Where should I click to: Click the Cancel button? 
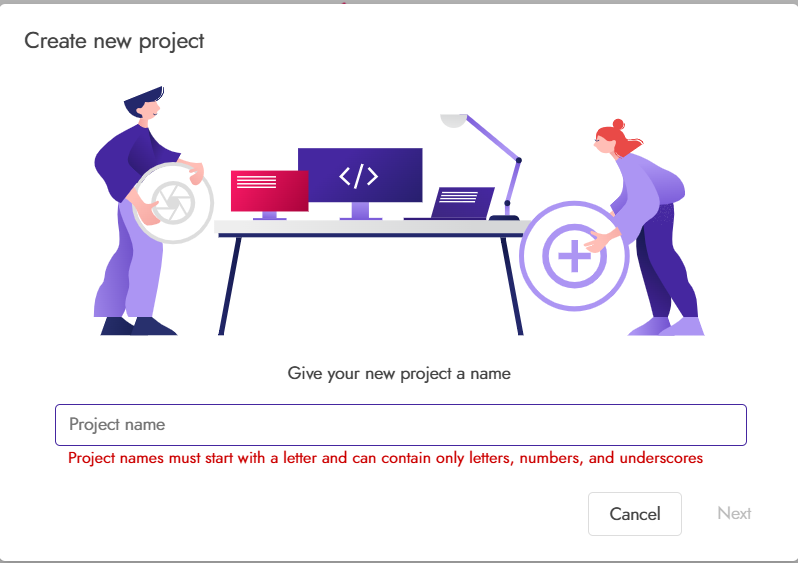click(635, 514)
